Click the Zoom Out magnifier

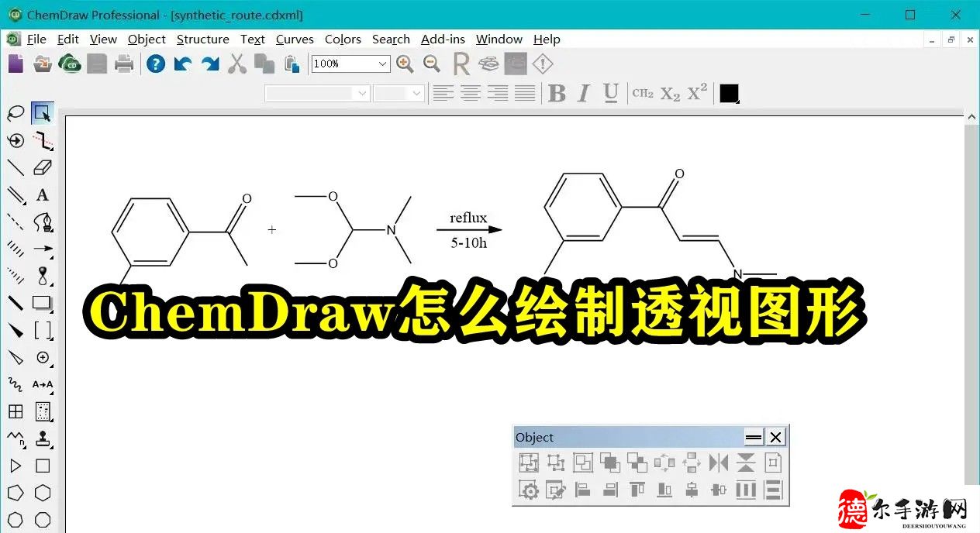[432, 64]
